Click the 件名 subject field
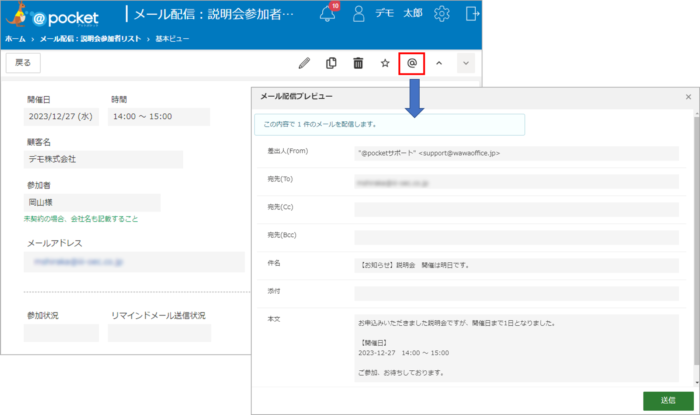This screenshot has width=700, height=415. point(517,266)
